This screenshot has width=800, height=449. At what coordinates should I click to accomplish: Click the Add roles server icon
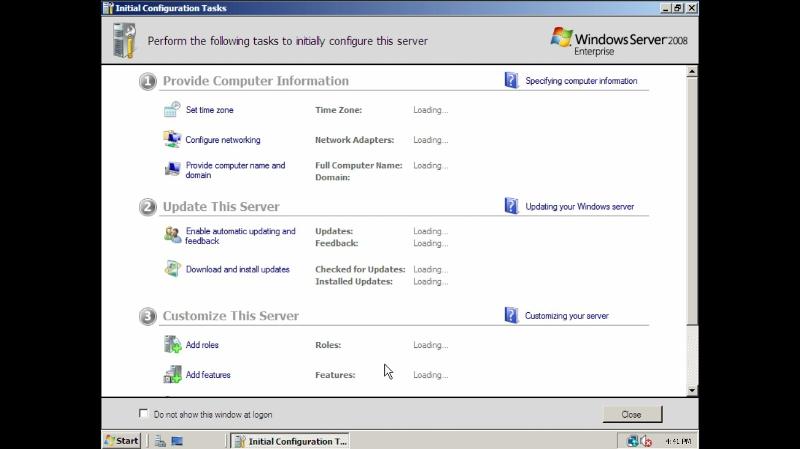click(x=172, y=344)
